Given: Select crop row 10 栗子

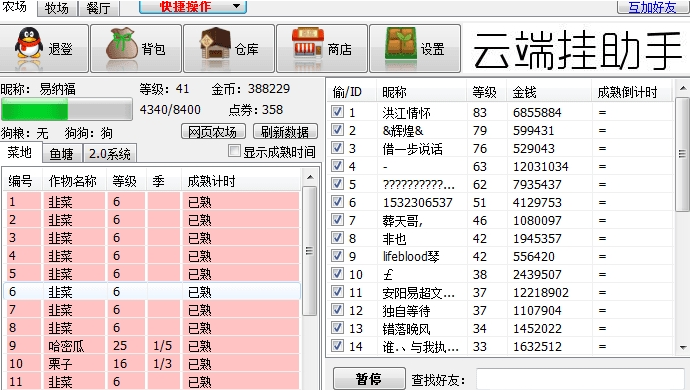Looking at the screenshot, I should pyautogui.click(x=152, y=364).
